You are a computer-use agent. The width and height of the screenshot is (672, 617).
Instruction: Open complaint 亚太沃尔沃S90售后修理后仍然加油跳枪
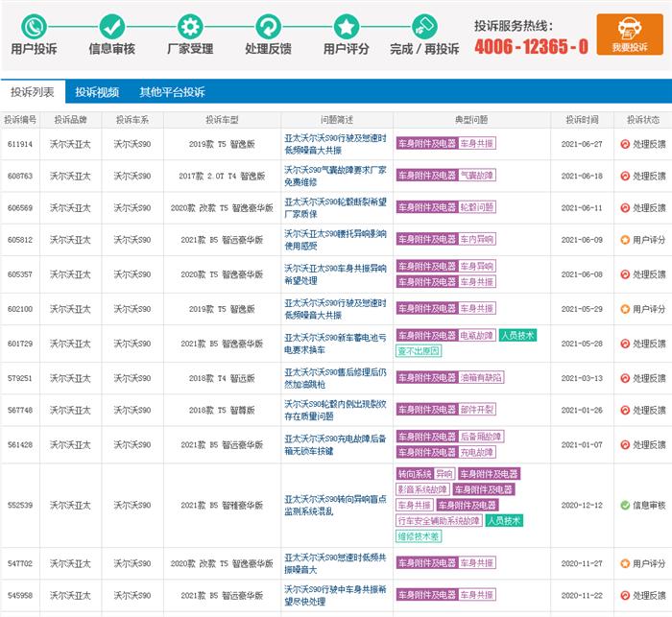pos(335,378)
